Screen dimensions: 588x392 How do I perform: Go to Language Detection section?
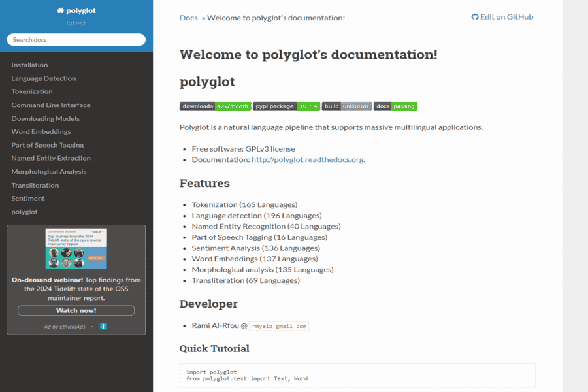point(44,78)
